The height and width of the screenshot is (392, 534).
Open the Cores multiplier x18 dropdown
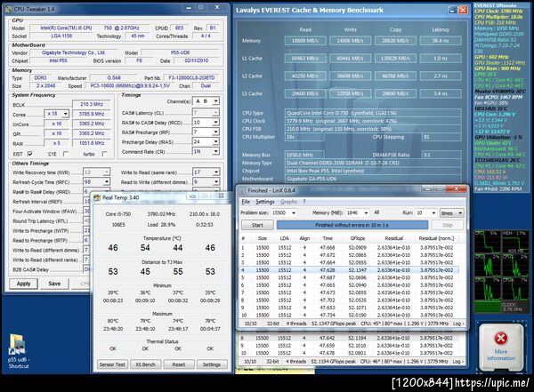(65, 114)
